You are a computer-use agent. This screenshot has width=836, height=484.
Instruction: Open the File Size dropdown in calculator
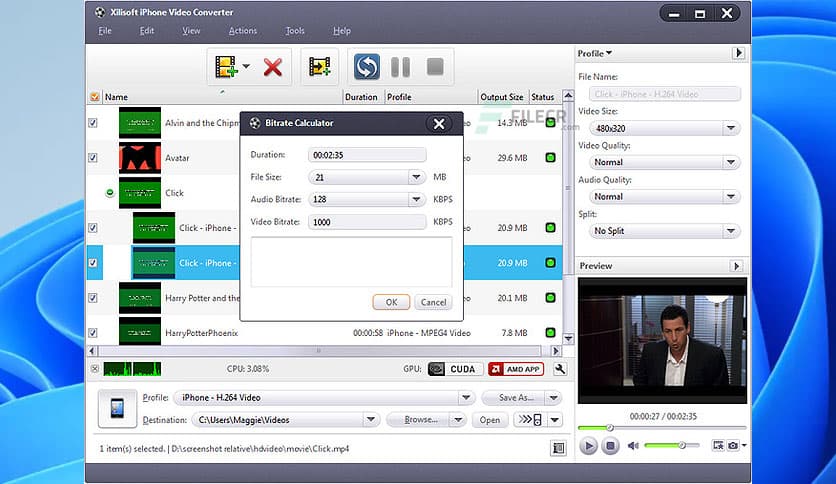(x=416, y=177)
